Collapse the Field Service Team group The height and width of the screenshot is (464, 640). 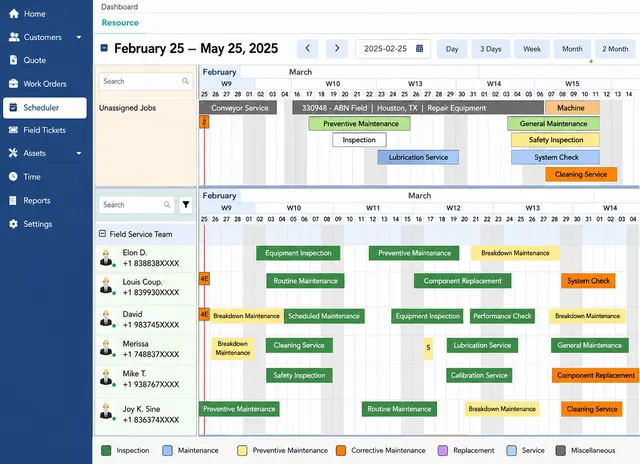pyautogui.click(x=102, y=234)
